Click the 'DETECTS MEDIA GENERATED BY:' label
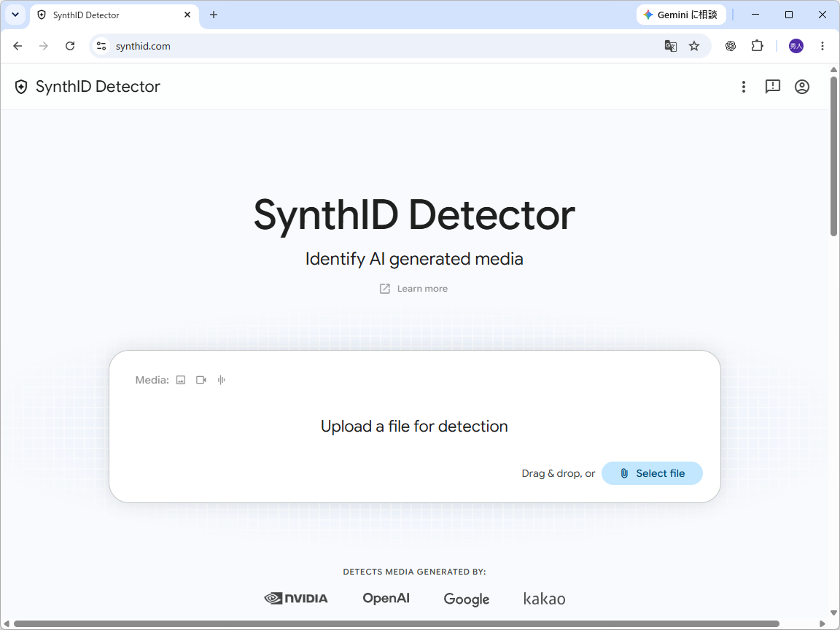Image resolution: width=840 pixels, height=630 pixels. click(414, 572)
